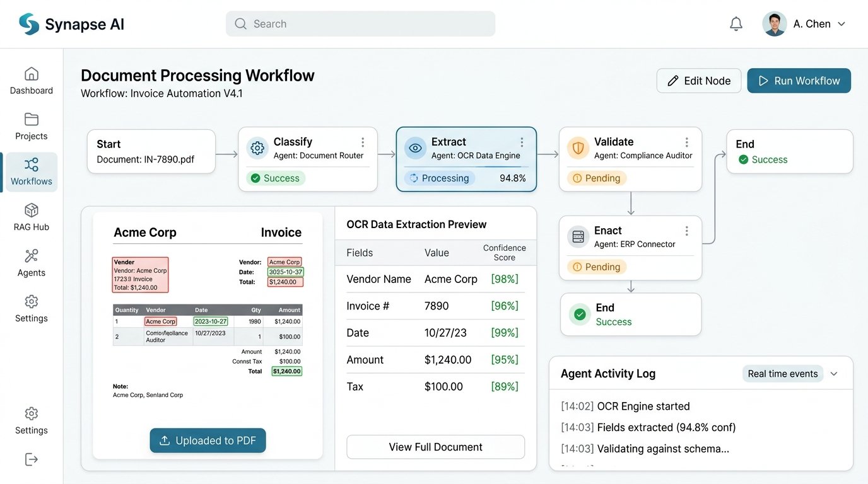Image resolution: width=868 pixels, height=484 pixels.
Task: Click Edit Node button
Action: [x=699, y=81]
